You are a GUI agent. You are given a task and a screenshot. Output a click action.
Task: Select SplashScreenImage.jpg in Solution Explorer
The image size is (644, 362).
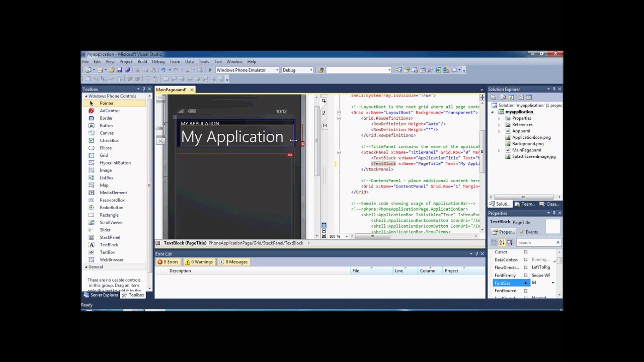click(x=533, y=157)
